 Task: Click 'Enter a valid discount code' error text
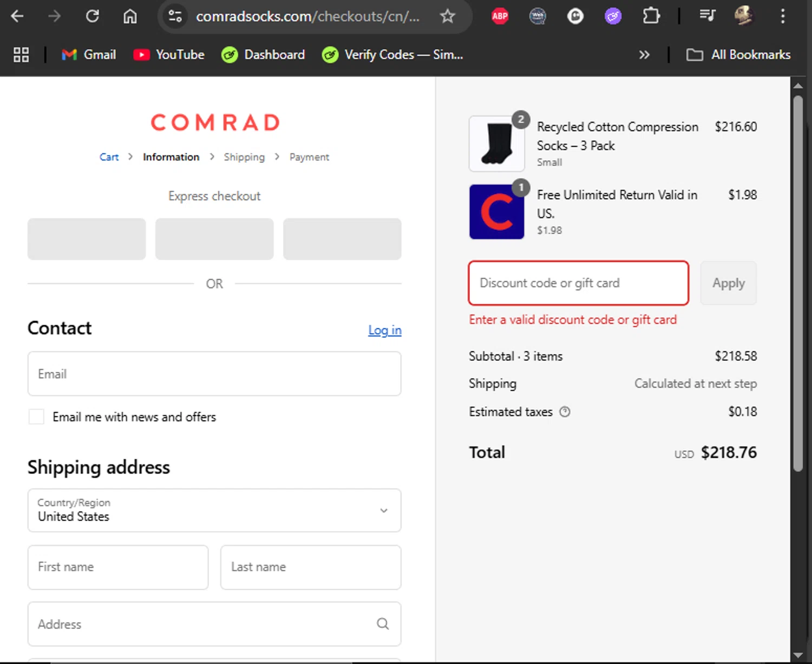point(573,320)
